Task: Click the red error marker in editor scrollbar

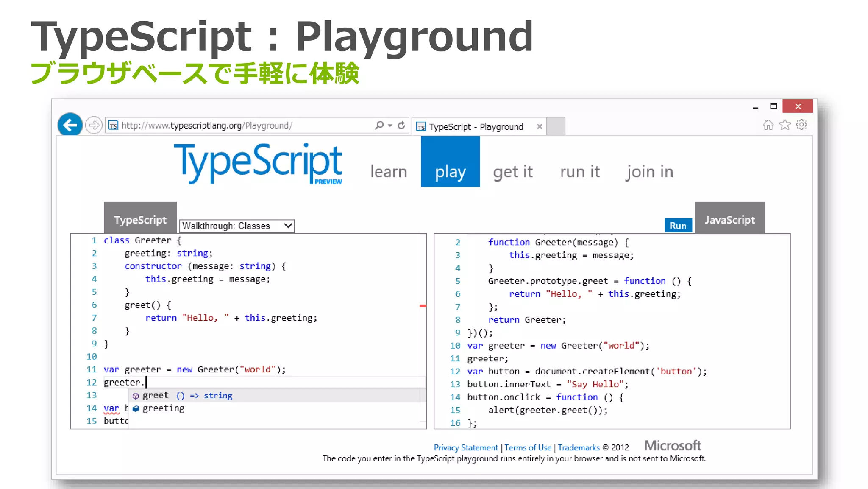Action: coord(423,305)
